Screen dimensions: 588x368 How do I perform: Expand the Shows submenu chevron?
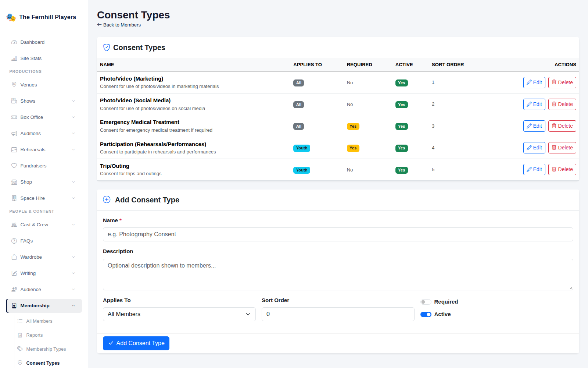pyautogui.click(x=73, y=101)
